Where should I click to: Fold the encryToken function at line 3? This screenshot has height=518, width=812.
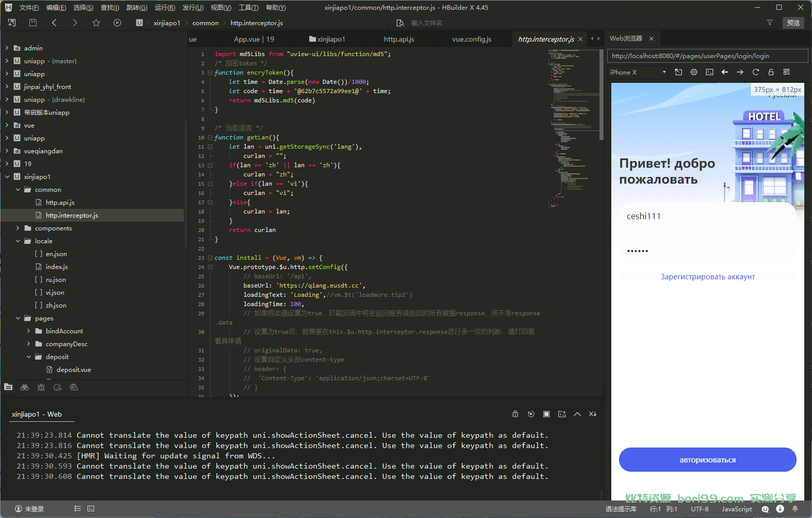point(210,73)
